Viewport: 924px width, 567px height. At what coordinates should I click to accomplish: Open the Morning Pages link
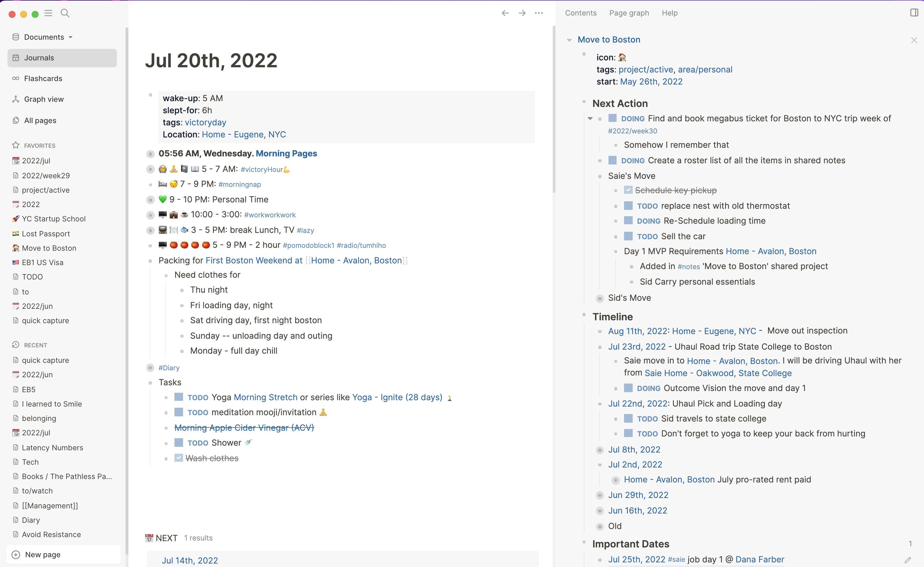point(286,153)
